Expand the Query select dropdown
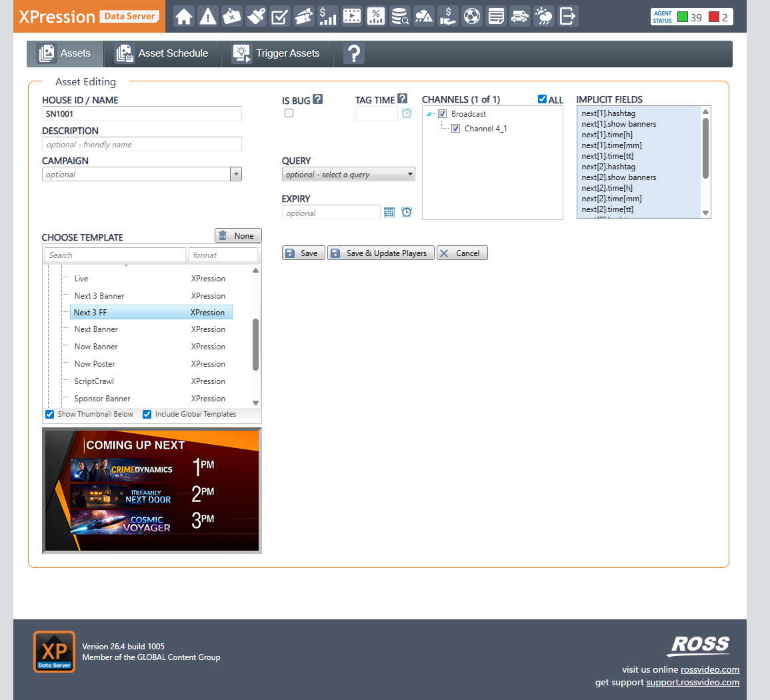This screenshot has width=770, height=700. tap(348, 175)
